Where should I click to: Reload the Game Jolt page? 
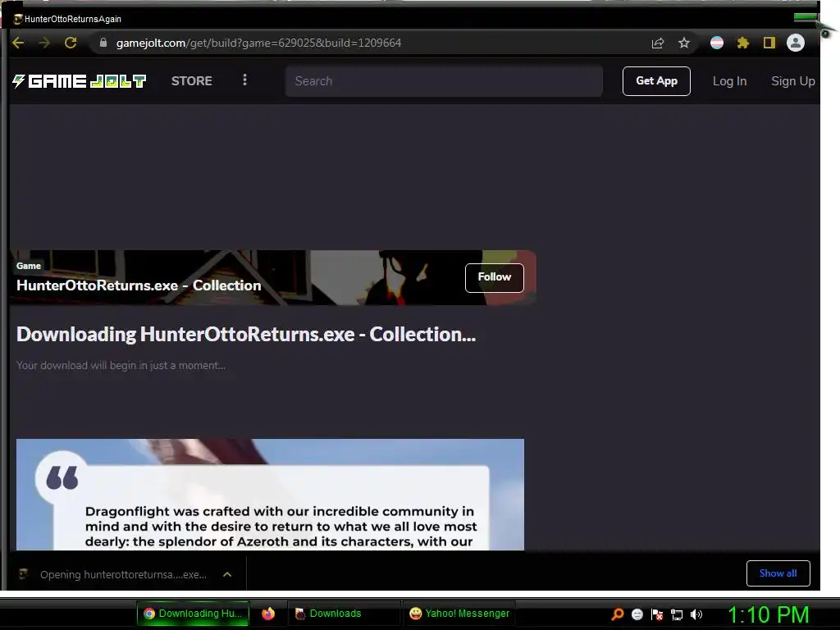[71, 43]
